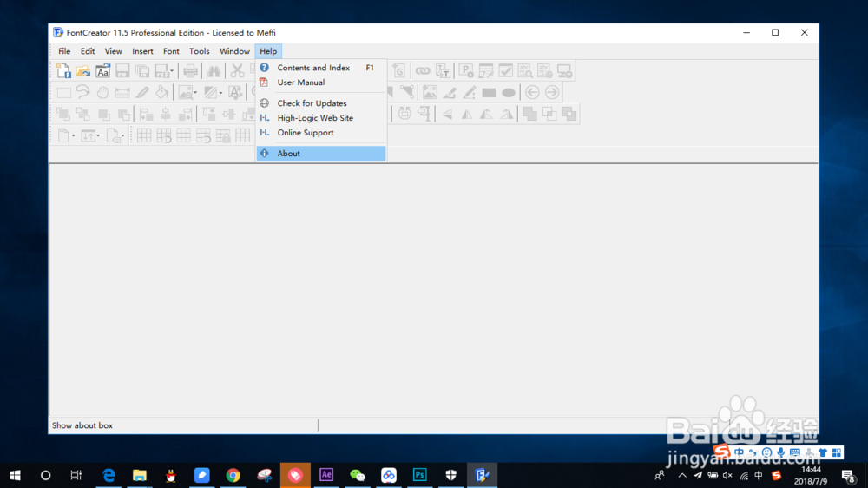Launch Google Chrome from the taskbar
Screen dimensions: 868x488
click(233, 475)
